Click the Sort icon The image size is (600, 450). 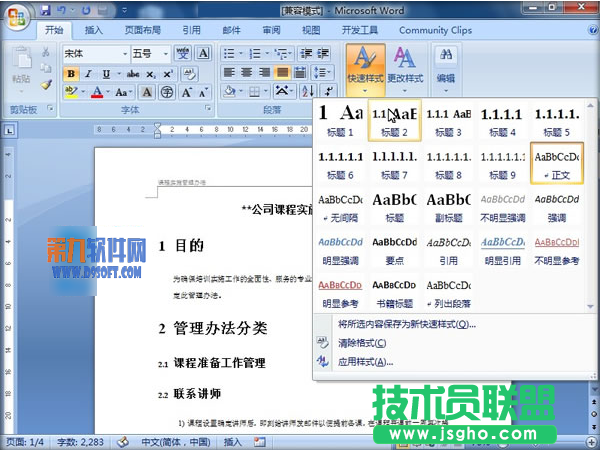pos(308,91)
